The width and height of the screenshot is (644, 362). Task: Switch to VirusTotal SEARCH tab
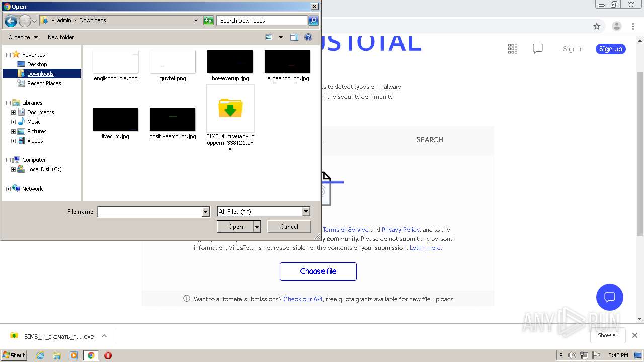430,140
